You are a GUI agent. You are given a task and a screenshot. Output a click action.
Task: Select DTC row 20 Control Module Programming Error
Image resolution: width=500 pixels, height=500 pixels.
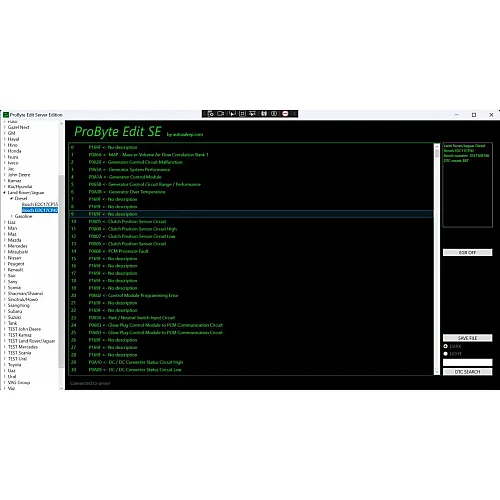pyautogui.click(x=251, y=295)
